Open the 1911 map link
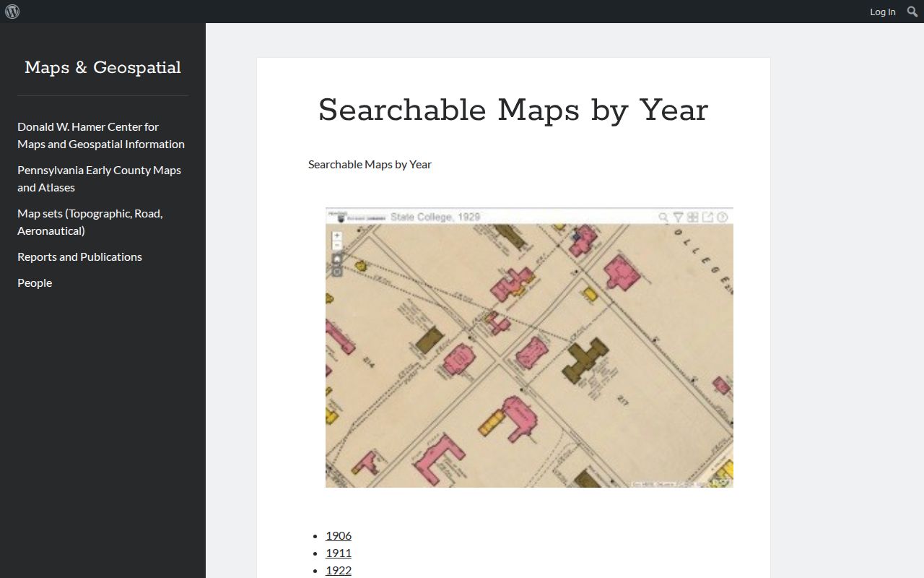 [x=339, y=553]
